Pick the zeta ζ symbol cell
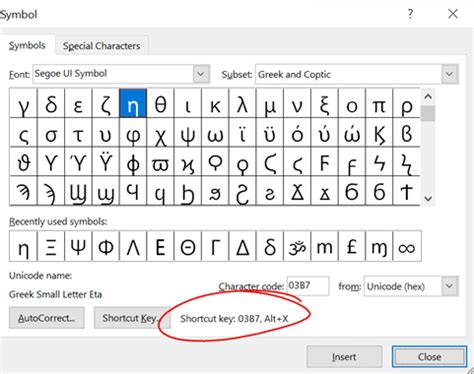 click(x=106, y=103)
